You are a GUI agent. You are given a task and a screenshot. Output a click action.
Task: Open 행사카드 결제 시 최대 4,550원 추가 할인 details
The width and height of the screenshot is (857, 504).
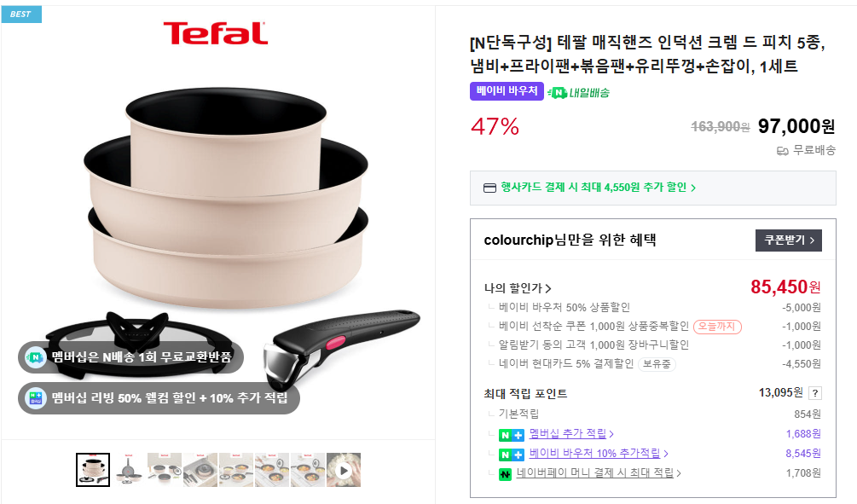click(x=598, y=188)
